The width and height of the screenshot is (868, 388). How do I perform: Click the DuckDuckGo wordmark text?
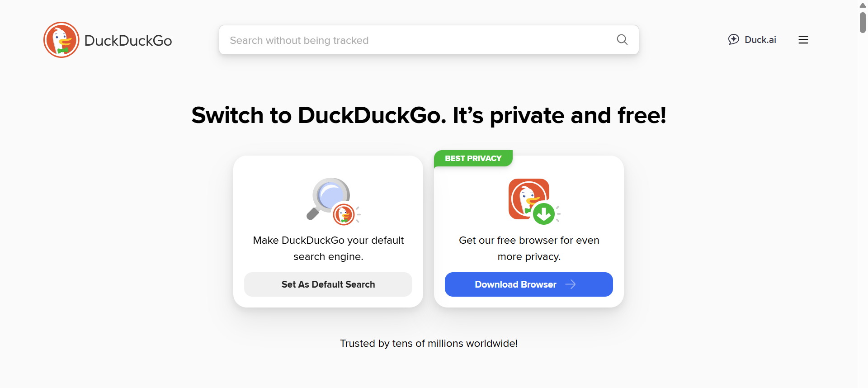click(x=128, y=41)
